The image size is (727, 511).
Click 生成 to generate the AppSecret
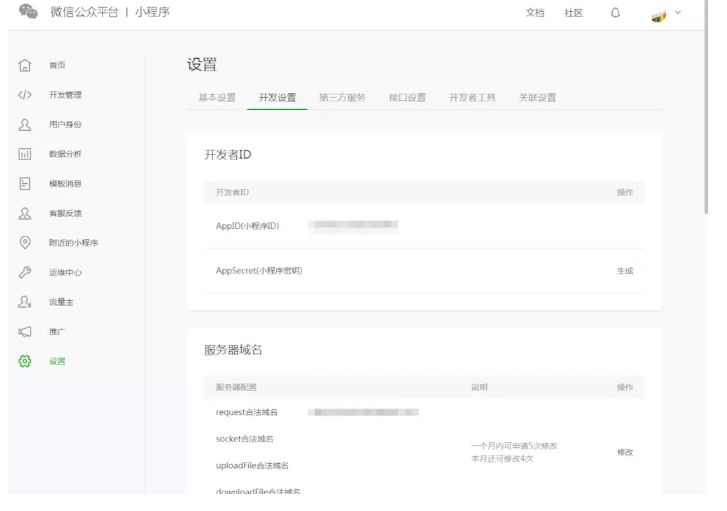(625, 271)
